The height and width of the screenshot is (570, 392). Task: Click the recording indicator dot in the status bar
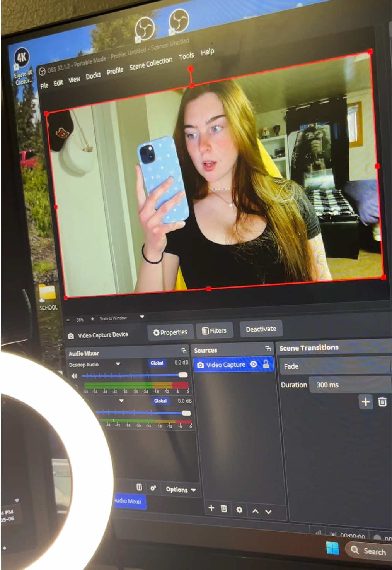click(x=378, y=537)
